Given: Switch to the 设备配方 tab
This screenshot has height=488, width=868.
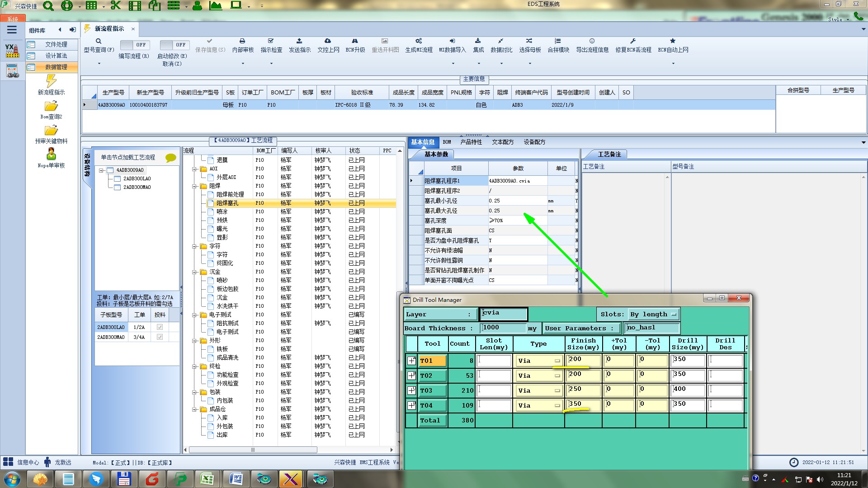Looking at the screenshot, I should click(x=534, y=142).
